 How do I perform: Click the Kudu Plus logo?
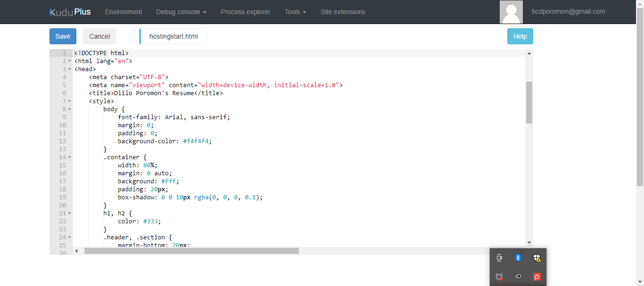coord(70,12)
